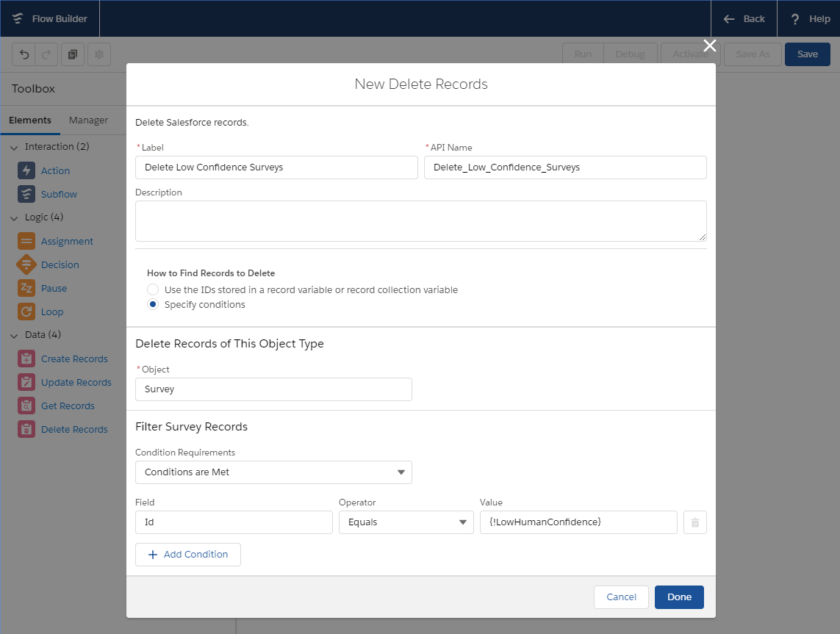
Task: Click the Label input field
Action: pyautogui.click(x=276, y=167)
